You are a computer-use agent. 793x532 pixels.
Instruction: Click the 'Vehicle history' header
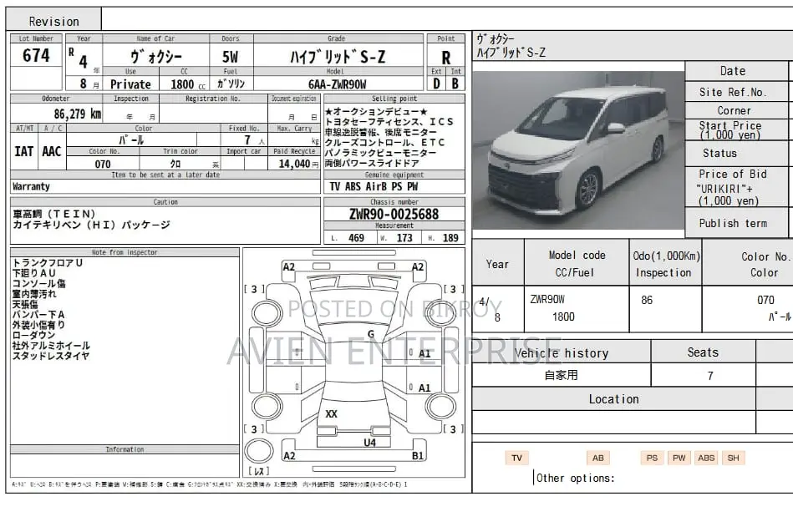point(562,352)
